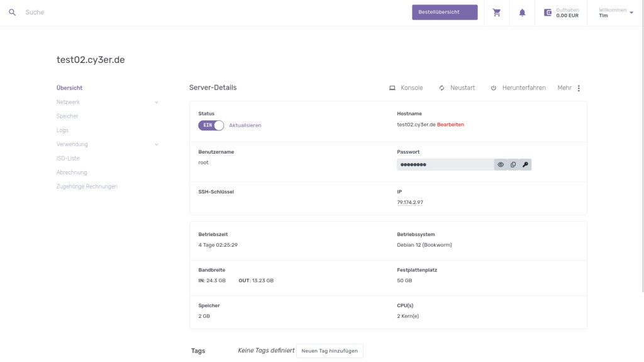Image resolution: width=644 pixels, height=362 pixels.
Task: Open the Mehr options menu
Action: (579, 88)
